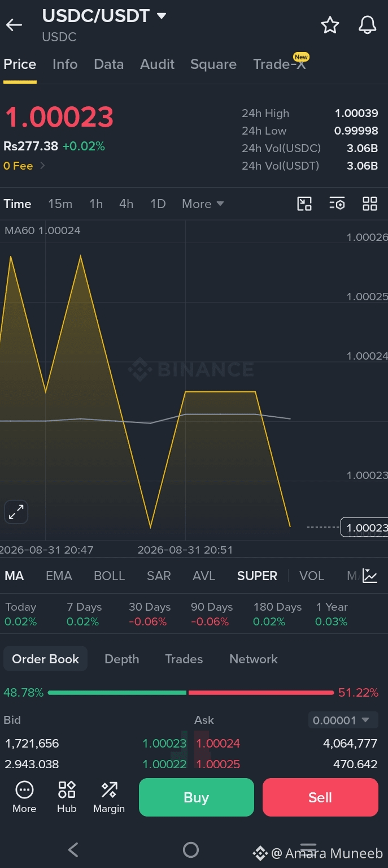Tap the red Sell button

pyautogui.click(x=320, y=797)
